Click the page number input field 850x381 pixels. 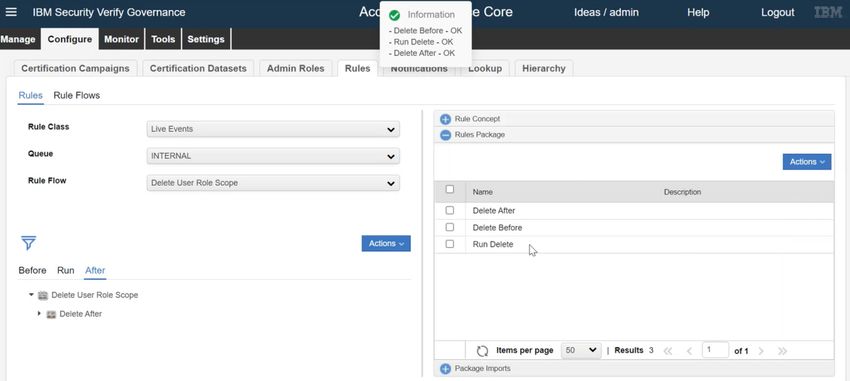pos(715,350)
